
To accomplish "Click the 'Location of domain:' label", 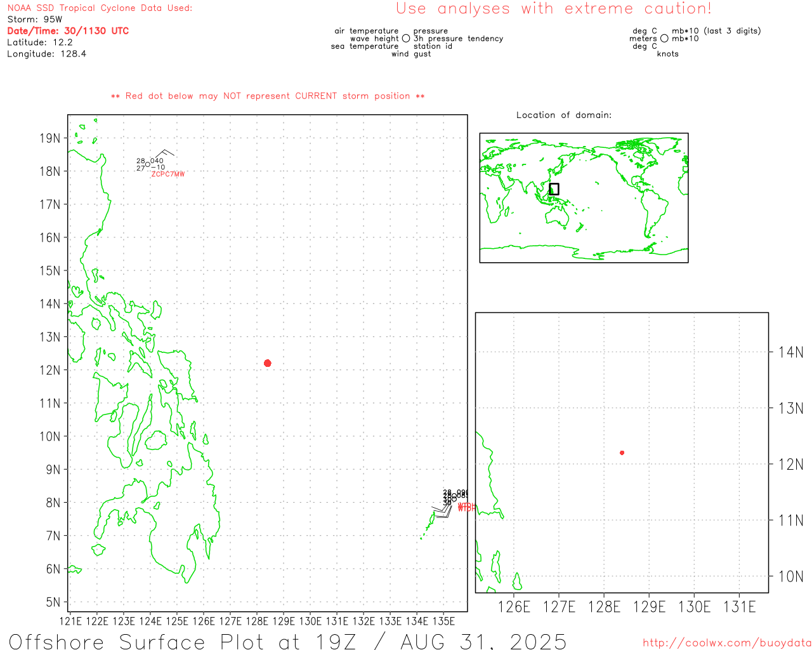I will point(564,115).
